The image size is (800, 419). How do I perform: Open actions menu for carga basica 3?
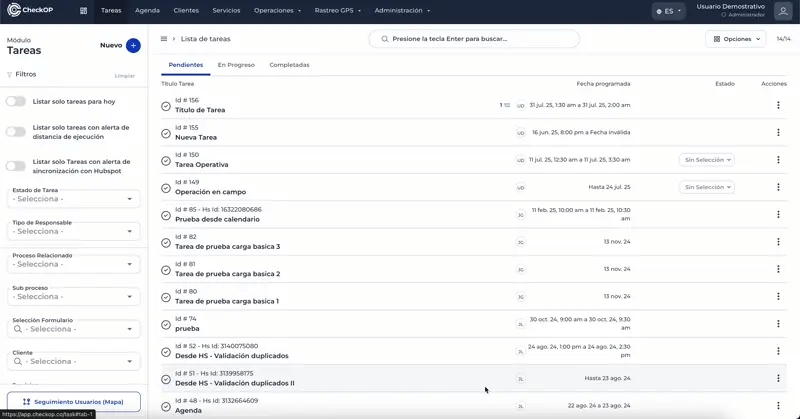pos(778,242)
